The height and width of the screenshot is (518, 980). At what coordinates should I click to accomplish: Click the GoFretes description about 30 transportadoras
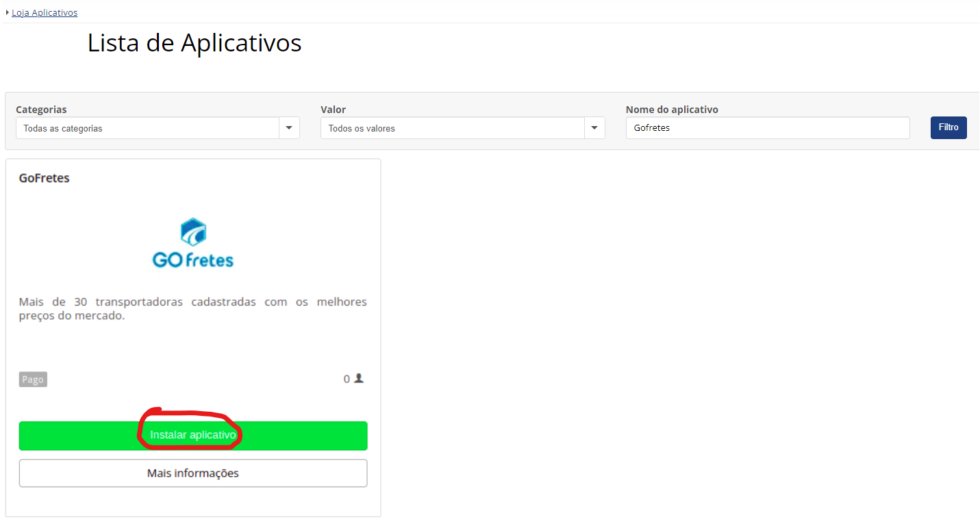193,309
